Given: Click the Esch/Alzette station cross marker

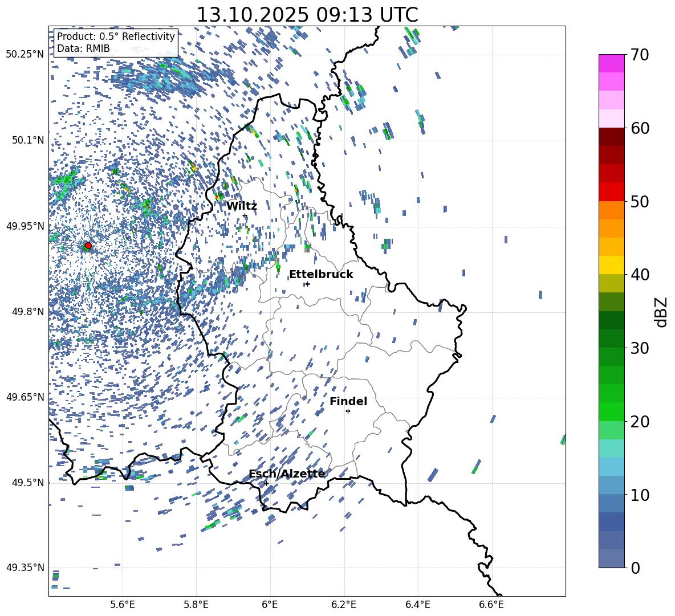Looking at the screenshot, I should [x=266, y=483].
